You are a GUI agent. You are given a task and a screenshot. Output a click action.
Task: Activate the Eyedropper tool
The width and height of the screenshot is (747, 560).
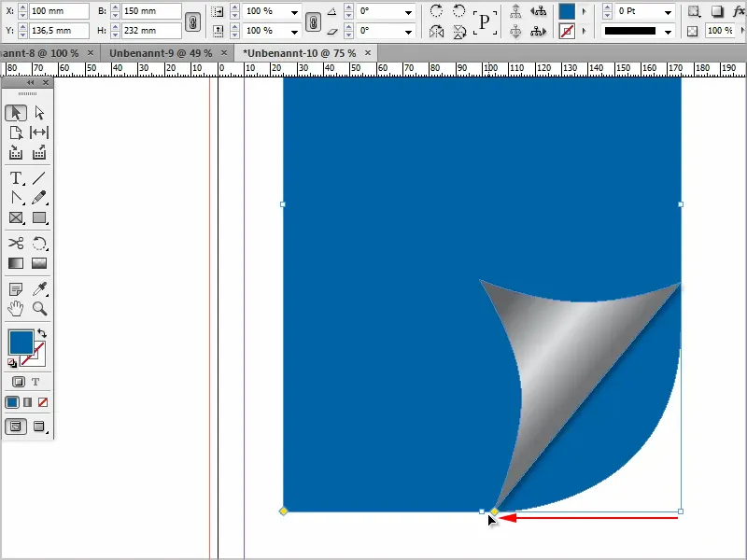(39, 289)
